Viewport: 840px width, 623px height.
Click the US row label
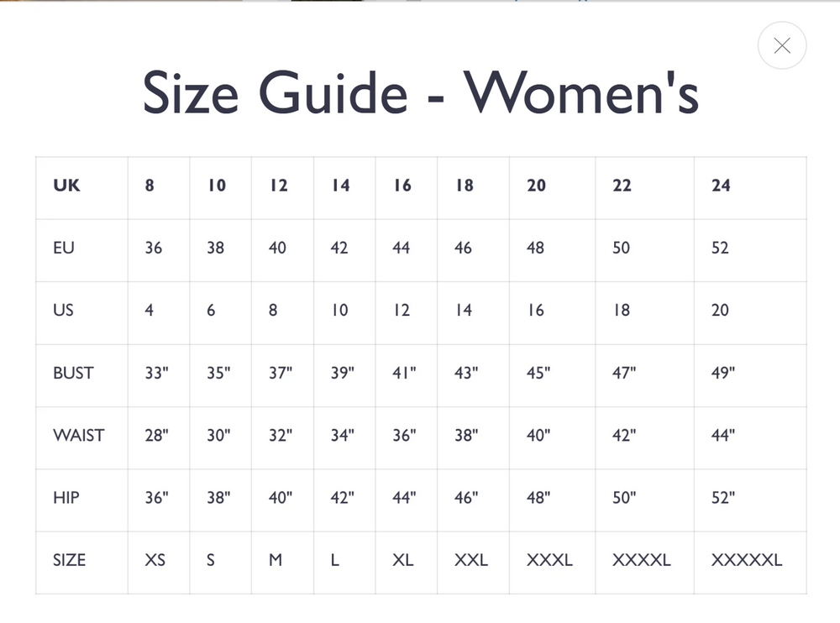click(63, 310)
